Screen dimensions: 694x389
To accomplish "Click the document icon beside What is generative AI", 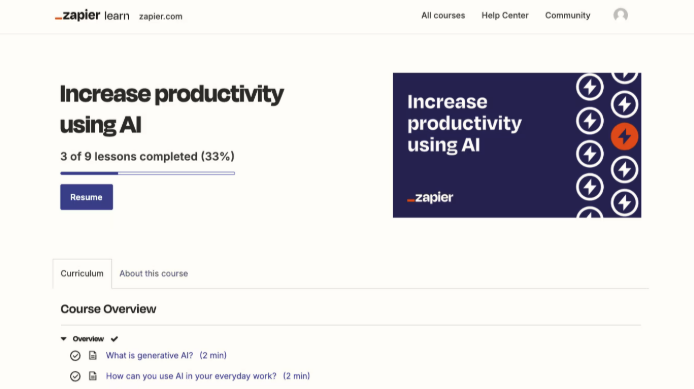I will (93, 355).
